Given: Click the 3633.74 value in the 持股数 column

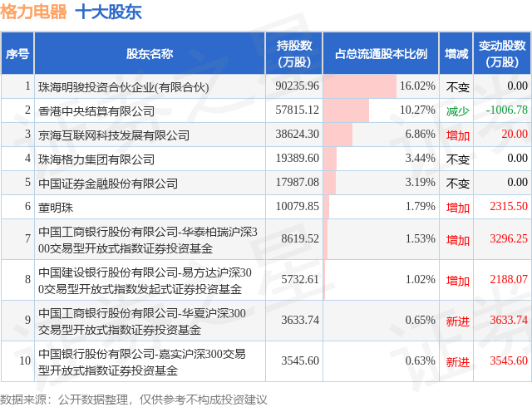Looking at the screenshot, I should pyautogui.click(x=300, y=320).
